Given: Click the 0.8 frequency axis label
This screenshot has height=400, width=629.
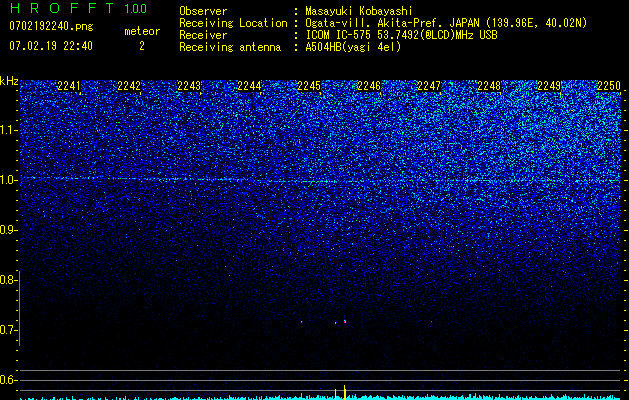Looking at the screenshot, I should pyautogui.click(x=8, y=280).
